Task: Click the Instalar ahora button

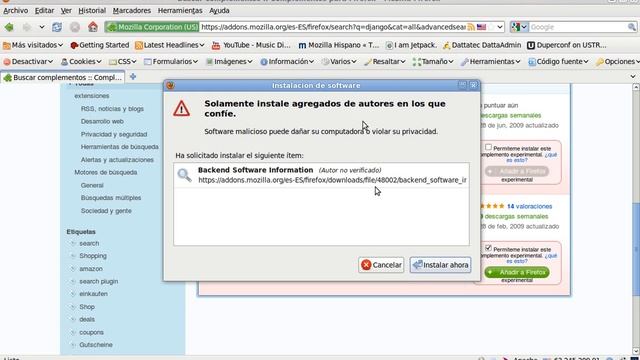Action: (x=440, y=265)
